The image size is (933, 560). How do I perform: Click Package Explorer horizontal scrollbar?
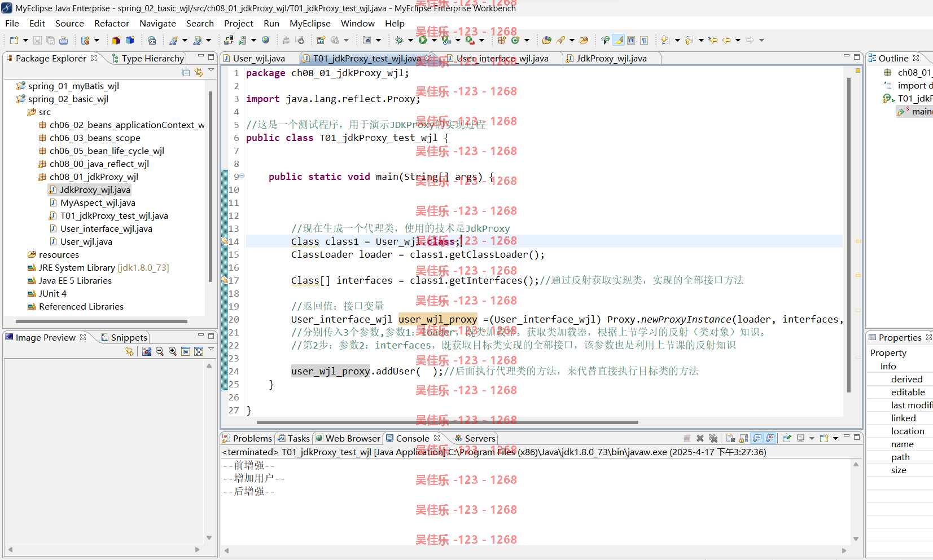tap(102, 321)
